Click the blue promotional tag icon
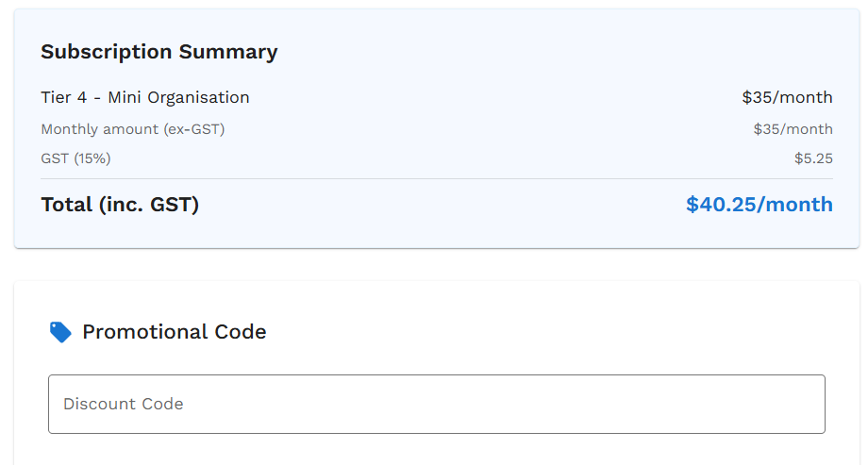The width and height of the screenshot is (868, 465). tap(60, 332)
